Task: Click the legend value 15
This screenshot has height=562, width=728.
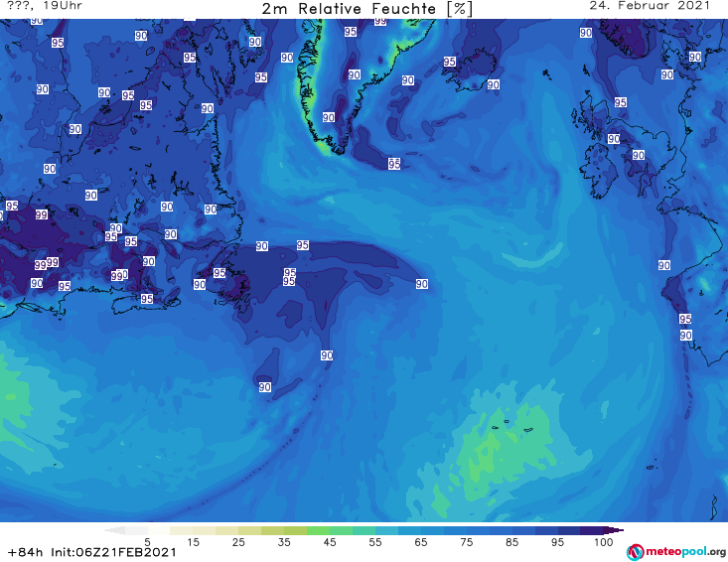Action: click(193, 542)
